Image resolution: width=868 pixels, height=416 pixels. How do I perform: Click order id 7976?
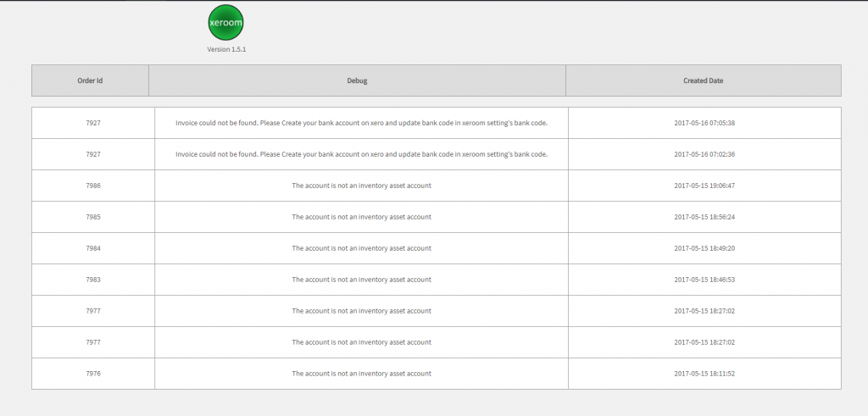click(x=93, y=374)
